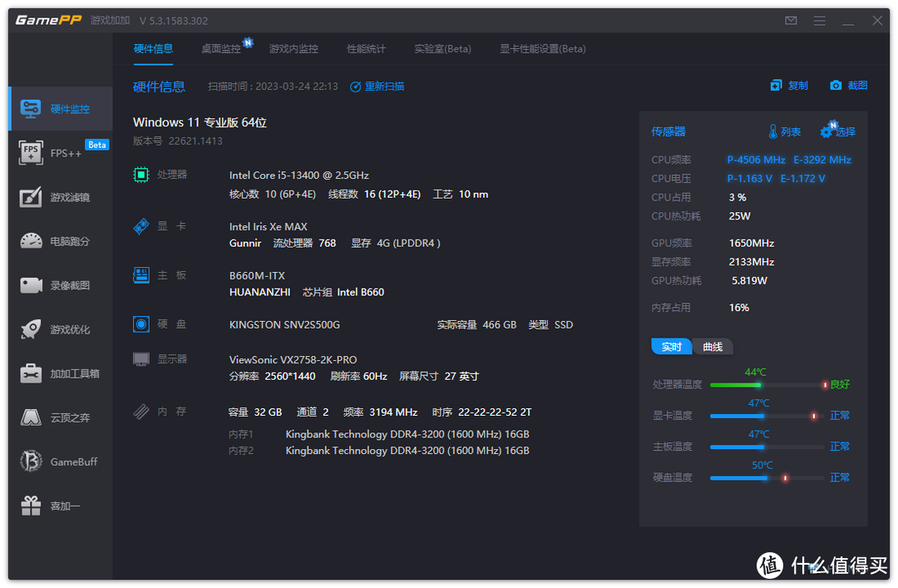The image size is (898, 588).
Task: Click the 内存 memory stick icon
Action: click(141, 412)
